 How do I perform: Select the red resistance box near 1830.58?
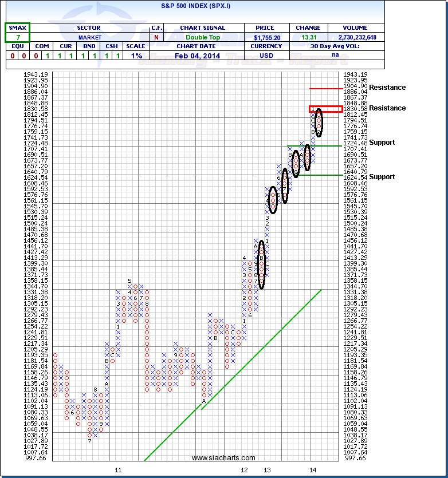point(325,109)
